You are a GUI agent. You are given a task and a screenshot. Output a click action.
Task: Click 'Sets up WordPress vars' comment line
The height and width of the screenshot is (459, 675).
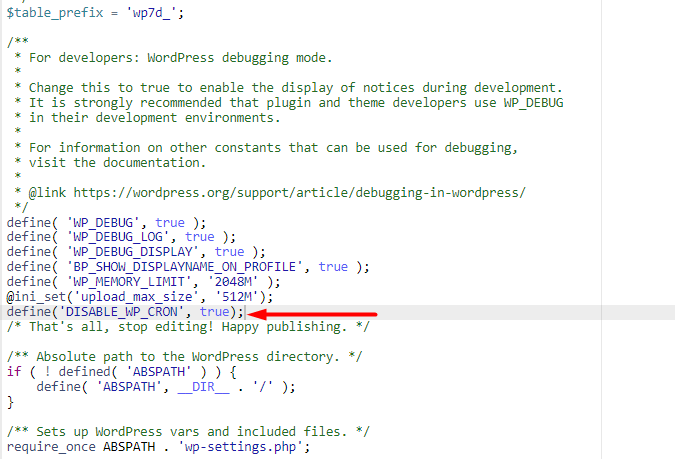pos(188,432)
